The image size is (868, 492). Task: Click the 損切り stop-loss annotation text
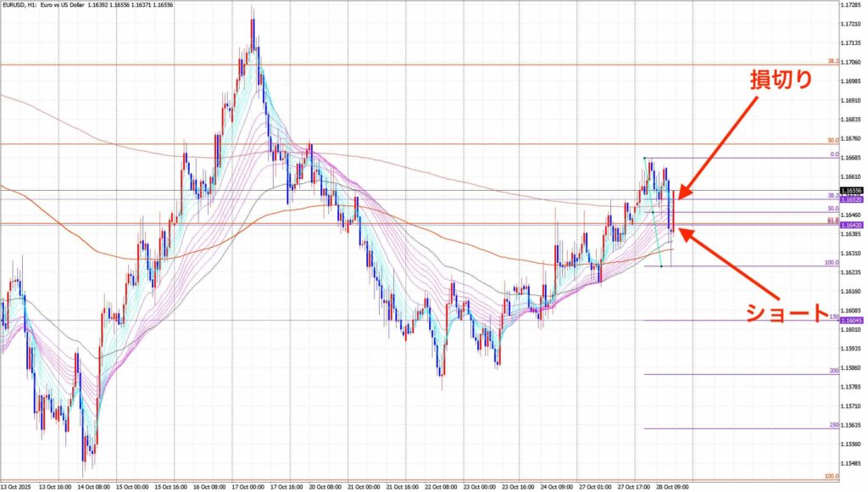point(781,80)
